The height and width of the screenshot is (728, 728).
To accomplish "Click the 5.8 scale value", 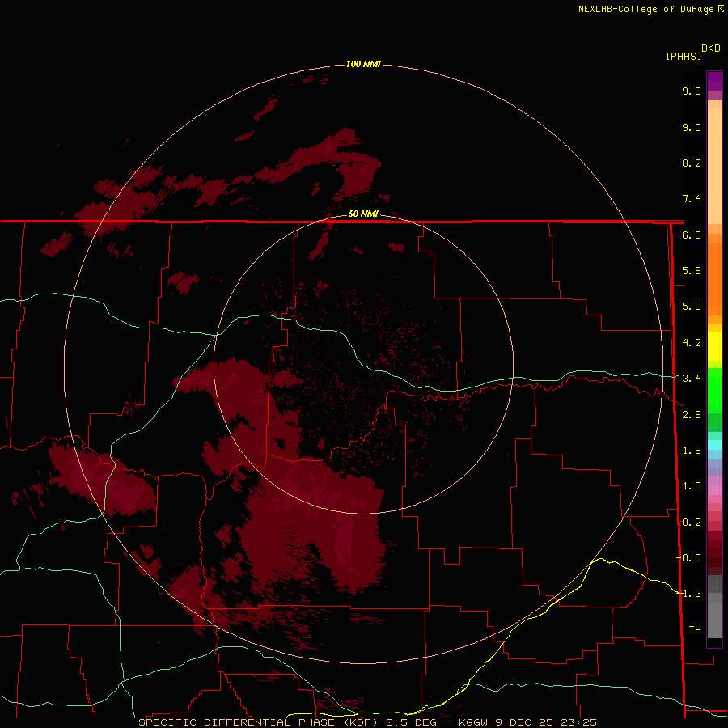I will [692, 271].
